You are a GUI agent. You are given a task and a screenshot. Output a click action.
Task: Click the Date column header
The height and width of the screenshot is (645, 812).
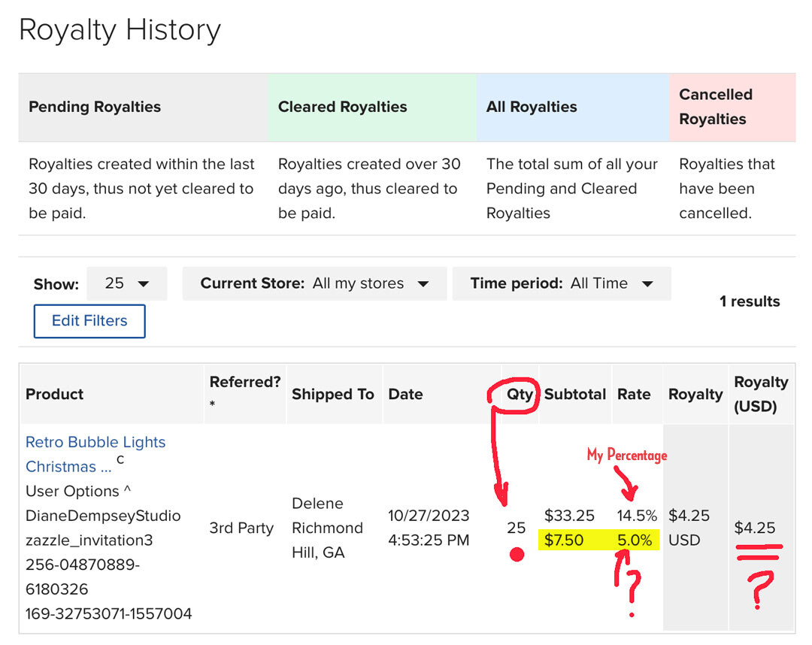[x=405, y=395]
